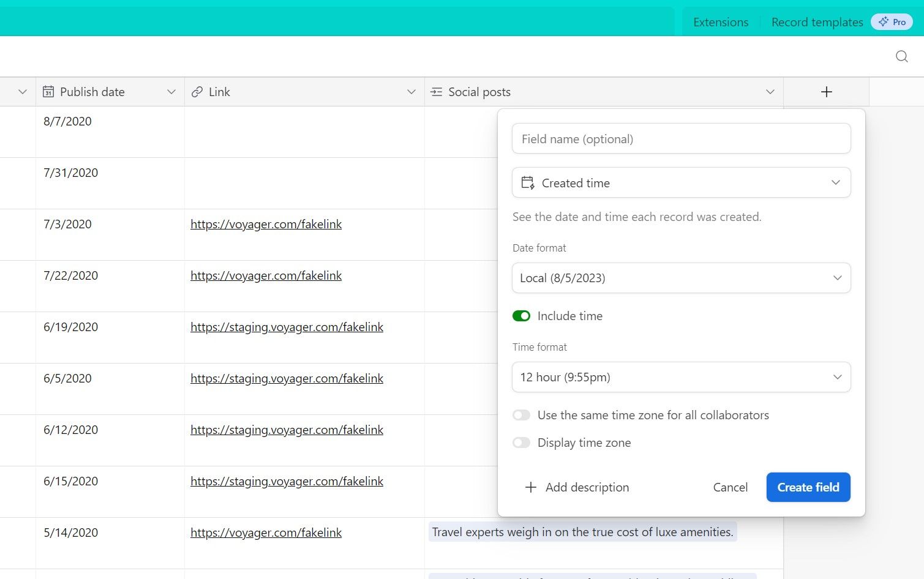Click the calendar icon on Publish date header

[49, 91]
